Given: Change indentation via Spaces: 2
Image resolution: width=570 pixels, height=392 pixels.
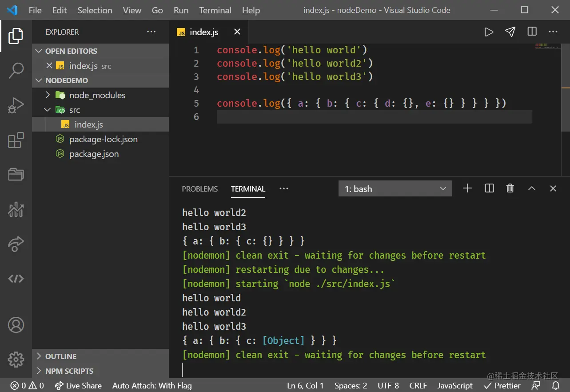Looking at the screenshot, I should pos(351,385).
